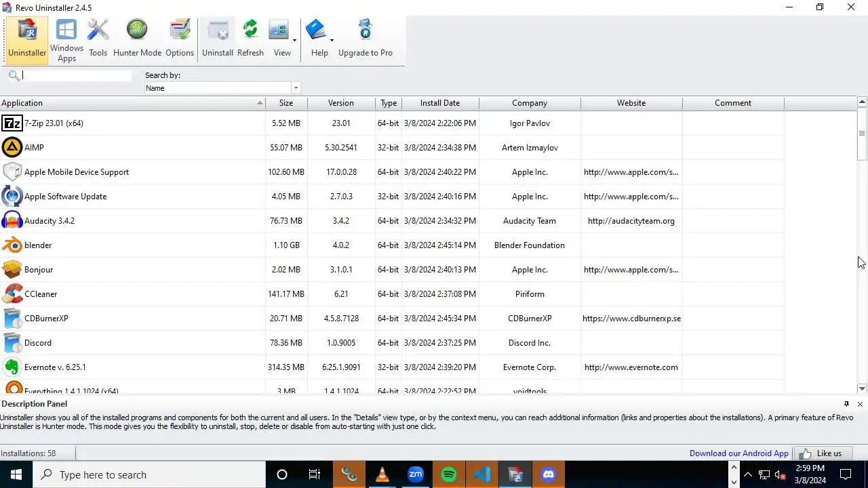Select the Apple Mobile Device Support icon
This screenshot has height=488, width=868.
pos(12,172)
